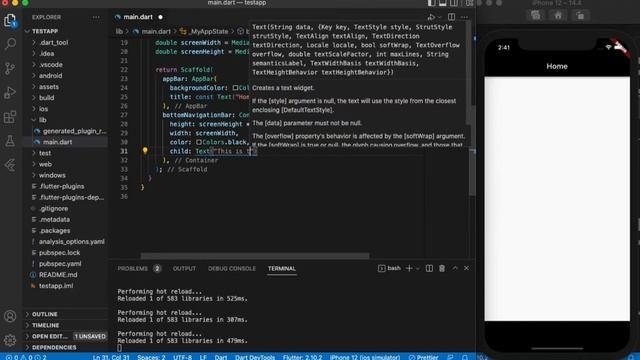Viewport: 640px width, 360px height.
Task: Kill terminal with trash icon
Action: point(442,268)
